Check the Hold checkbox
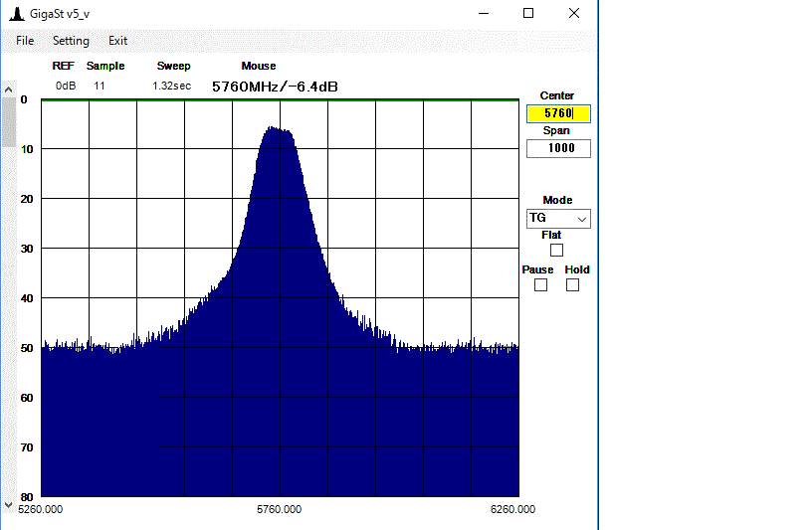 [x=572, y=285]
